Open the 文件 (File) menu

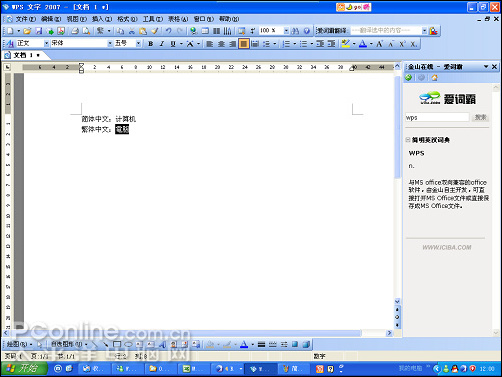[26, 19]
